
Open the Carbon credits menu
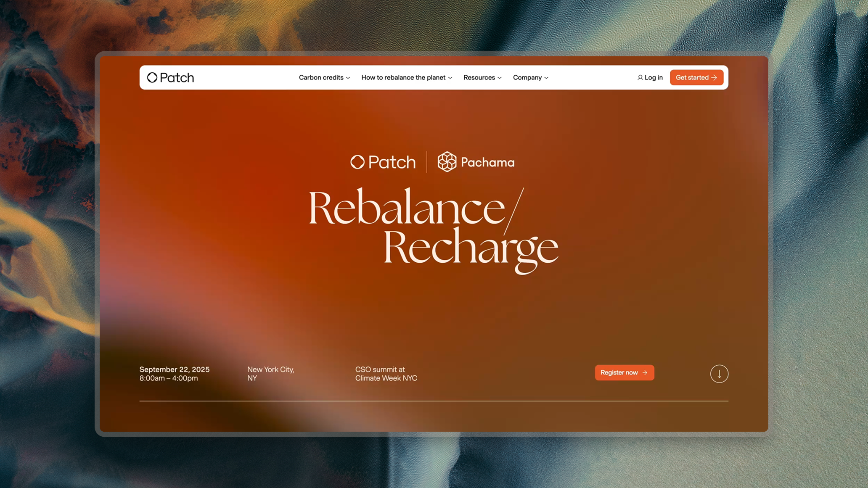324,77
